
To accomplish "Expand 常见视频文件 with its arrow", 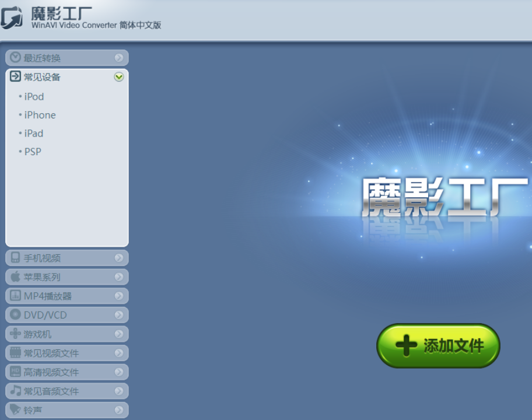I will point(119,353).
